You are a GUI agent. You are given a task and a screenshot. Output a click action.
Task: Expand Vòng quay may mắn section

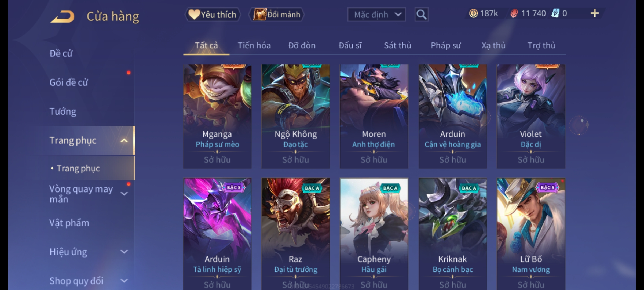124,194
